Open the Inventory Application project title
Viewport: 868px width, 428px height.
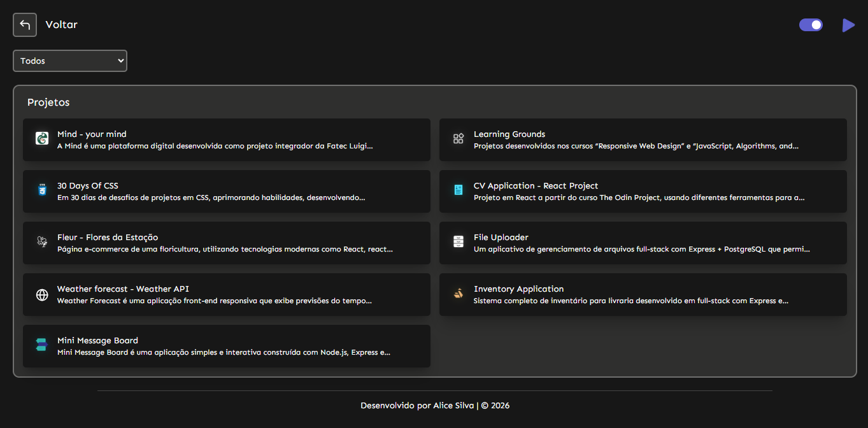point(518,289)
